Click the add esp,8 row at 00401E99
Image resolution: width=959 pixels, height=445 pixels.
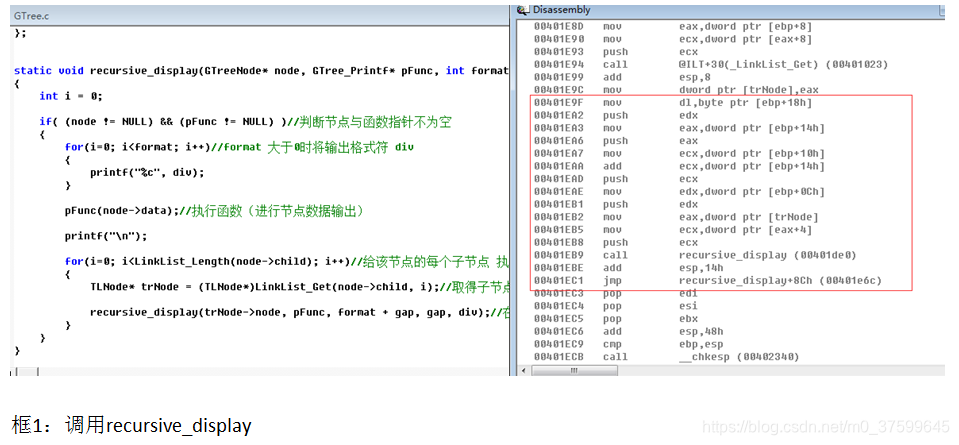pyautogui.click(x=620, y=77)
